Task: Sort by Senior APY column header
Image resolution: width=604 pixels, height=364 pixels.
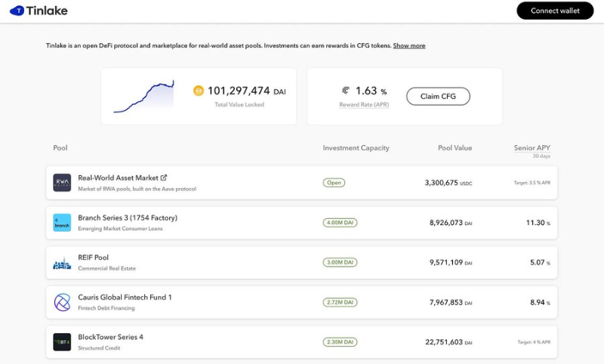Action: 532,147
